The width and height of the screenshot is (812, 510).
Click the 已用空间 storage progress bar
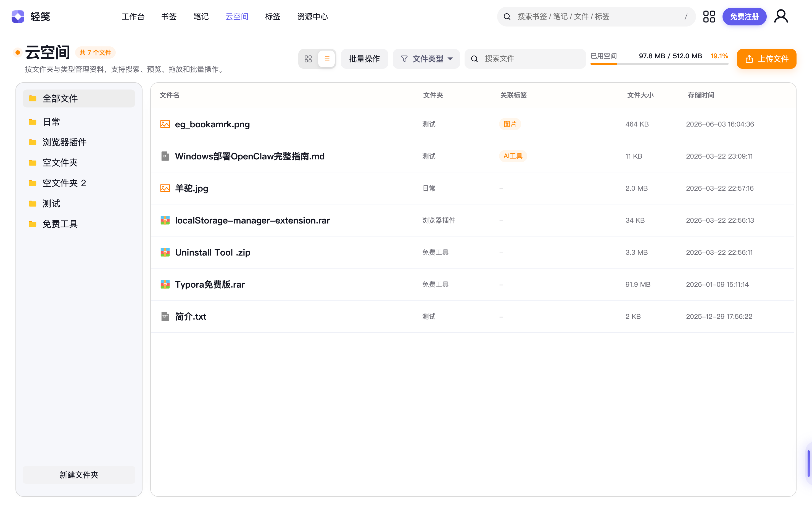click(x=659, y=64)
